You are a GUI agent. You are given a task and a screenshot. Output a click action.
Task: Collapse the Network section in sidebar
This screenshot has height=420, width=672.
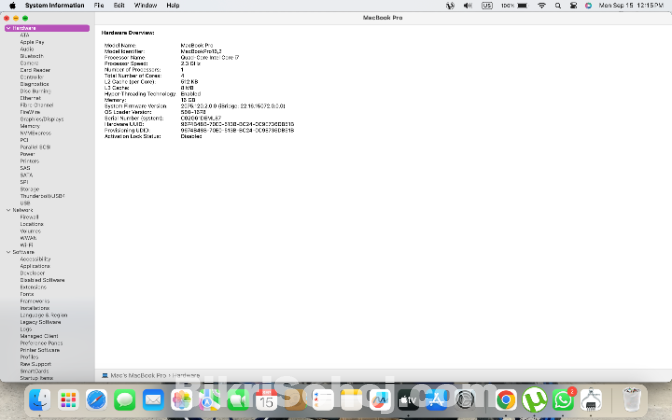(7, 210)
